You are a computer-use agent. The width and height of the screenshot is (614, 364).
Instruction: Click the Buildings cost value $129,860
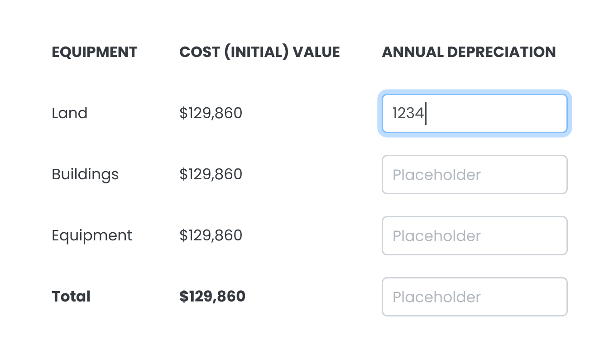point(211,174)
